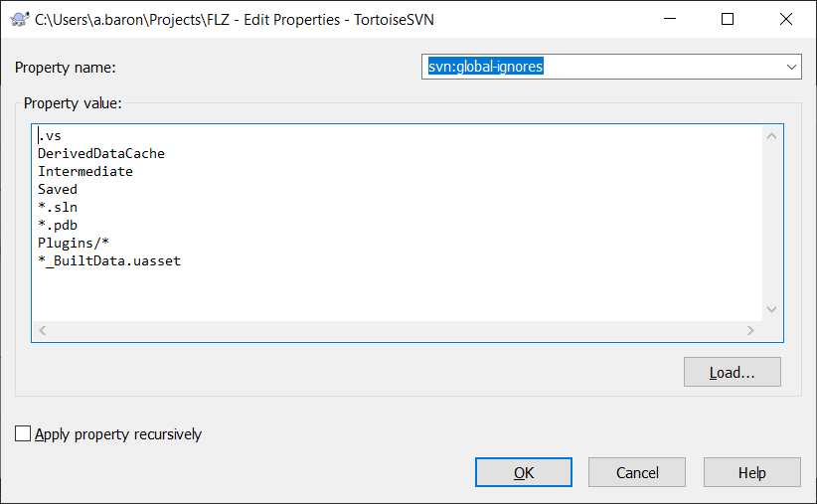817x504 pixels.
Task: Click the vertical scrollbar up arrow
Action: [771, 136]
